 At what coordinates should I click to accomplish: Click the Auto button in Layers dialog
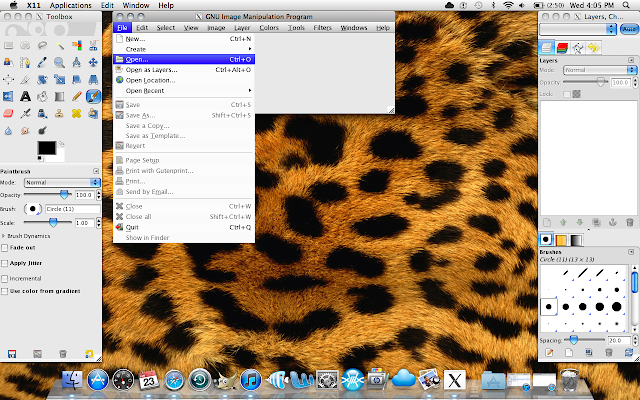coord(629,29)
